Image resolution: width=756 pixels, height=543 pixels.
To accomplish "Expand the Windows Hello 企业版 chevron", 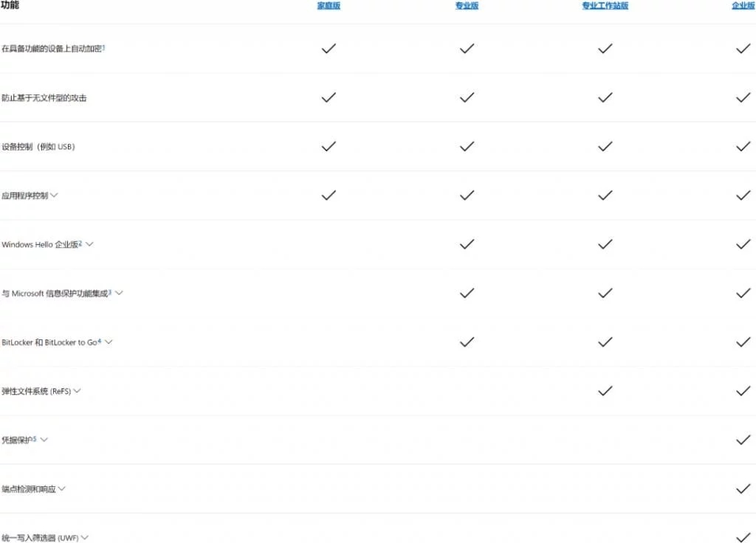I will point(89,244).
